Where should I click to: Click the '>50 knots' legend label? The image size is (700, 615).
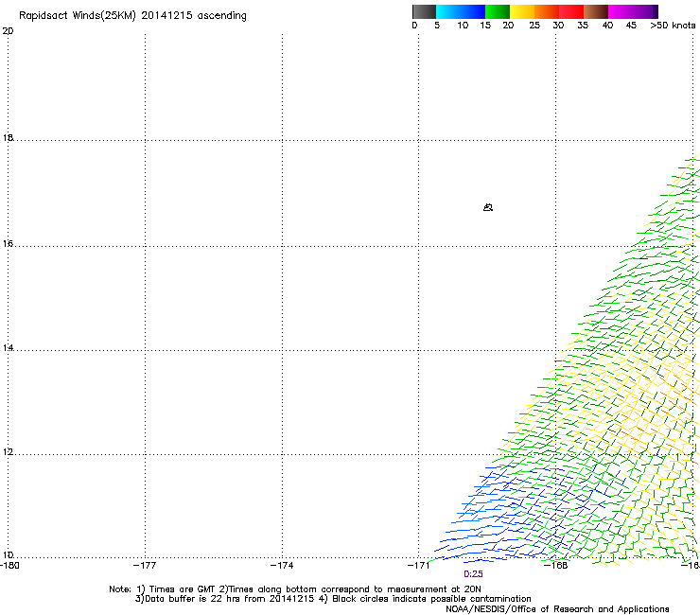point(673,26)
